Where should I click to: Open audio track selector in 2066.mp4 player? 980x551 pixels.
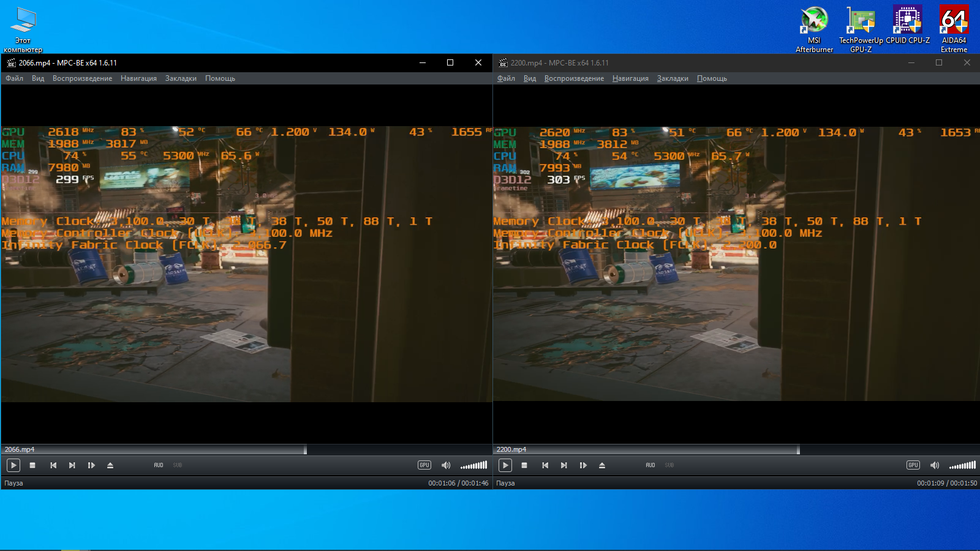click(x=159, y=465)
